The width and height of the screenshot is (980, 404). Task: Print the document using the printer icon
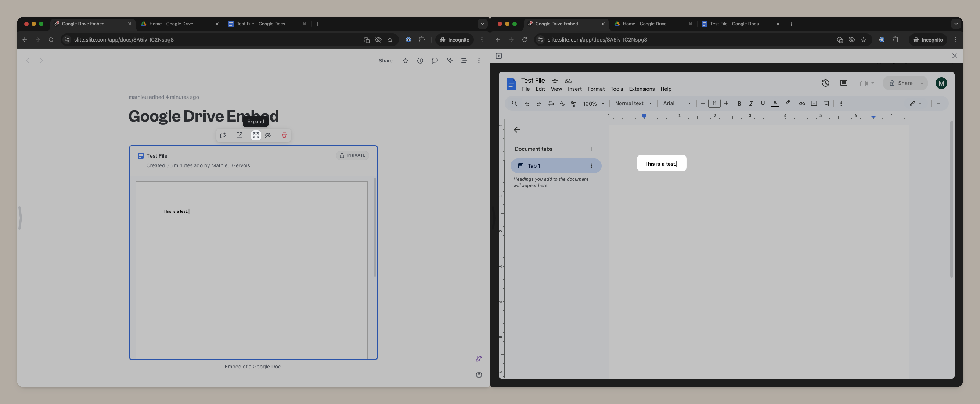[551, 104]
